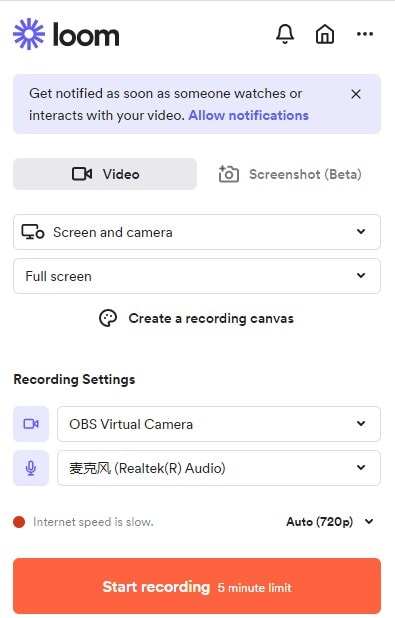This screenshot has width=395, height=618.
Task: Click Create a recording canvas
Action: pos(211,318)
